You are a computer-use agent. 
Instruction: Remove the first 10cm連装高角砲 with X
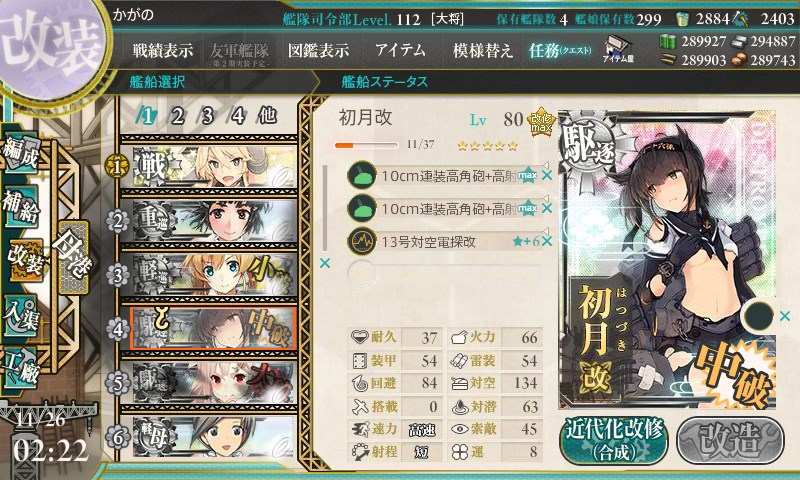click(547, 176)
